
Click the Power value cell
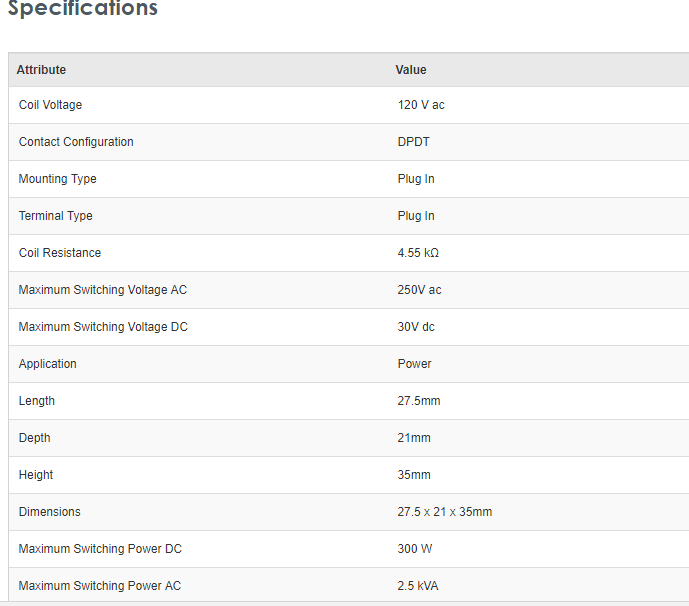(x=415, y=364)
